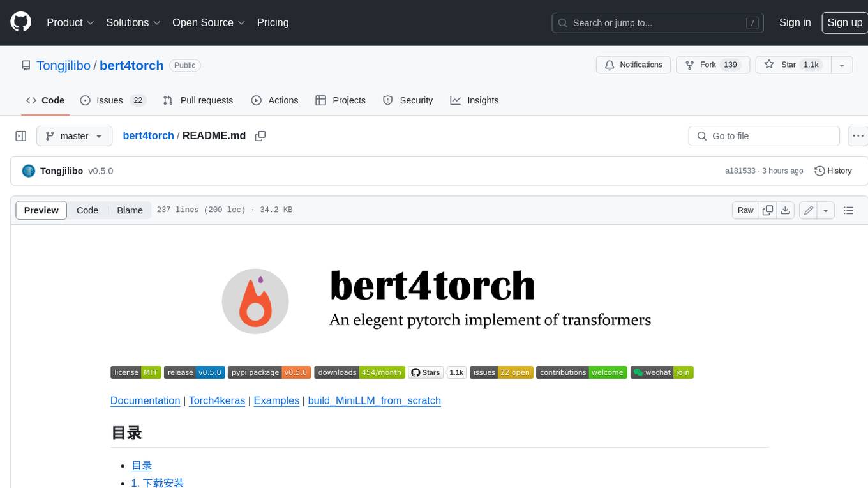Copy the file path icon

point(260,136)
